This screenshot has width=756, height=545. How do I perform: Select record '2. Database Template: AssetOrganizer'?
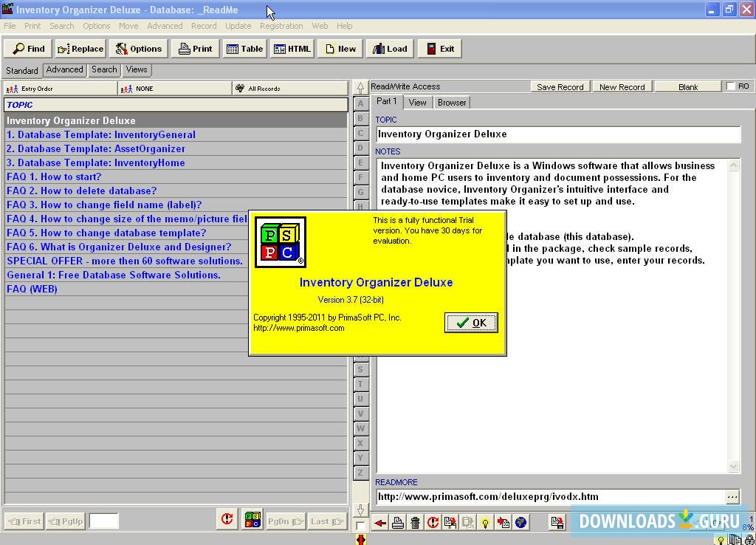[176, 149]
